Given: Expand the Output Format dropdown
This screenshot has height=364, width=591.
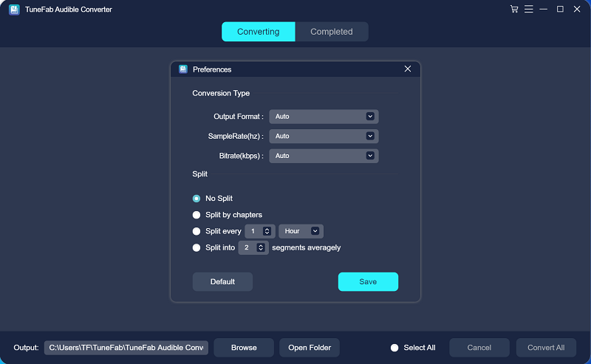Looking at the screenshot, I should point(324,117).
